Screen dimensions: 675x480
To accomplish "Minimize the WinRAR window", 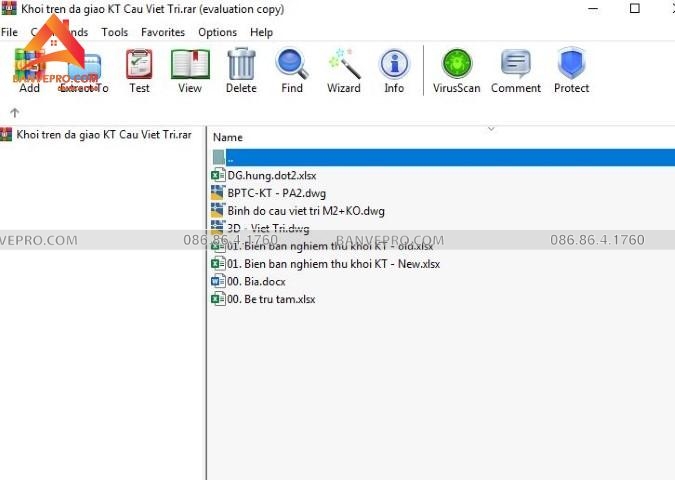I will (x=593, y=9).
